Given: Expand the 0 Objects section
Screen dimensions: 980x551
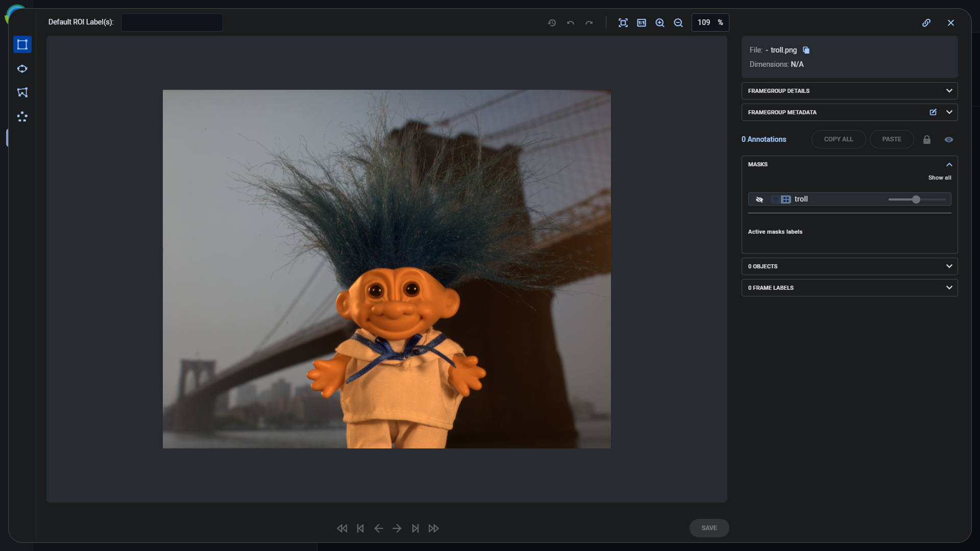Looking at the screenshot, I should 949,266.
